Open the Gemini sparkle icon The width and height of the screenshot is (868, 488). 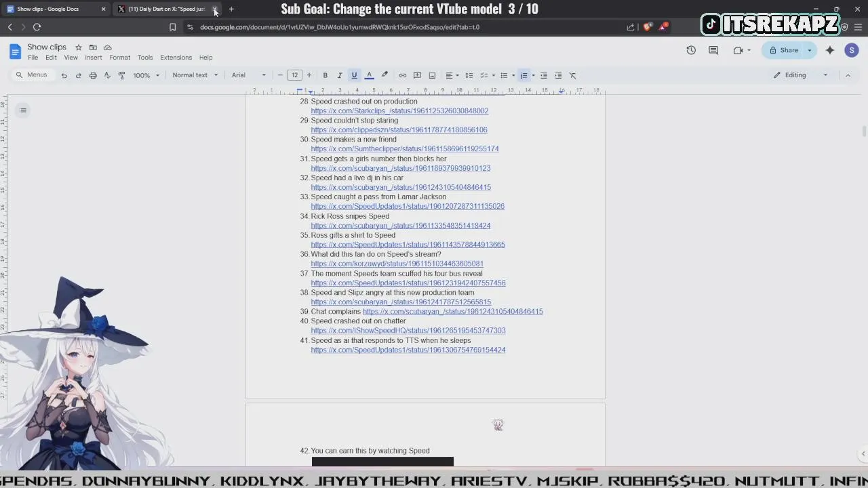tap(830, 50)
